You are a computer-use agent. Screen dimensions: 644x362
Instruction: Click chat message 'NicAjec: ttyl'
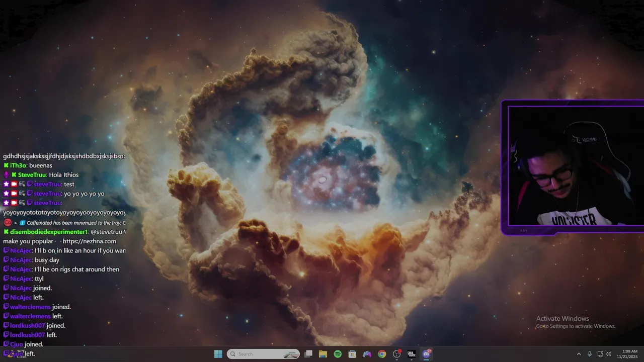25,279
